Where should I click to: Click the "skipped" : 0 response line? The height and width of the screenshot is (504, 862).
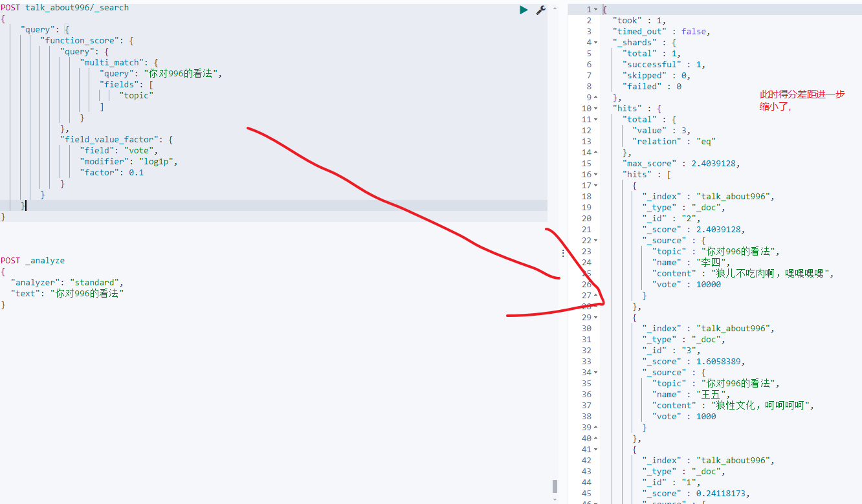point(656,76)
